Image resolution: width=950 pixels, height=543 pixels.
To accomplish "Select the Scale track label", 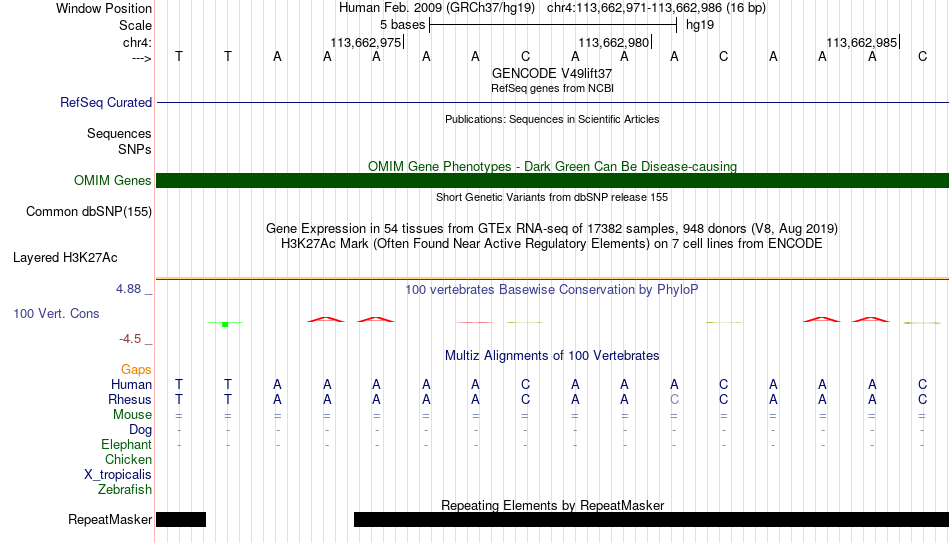I will click(x=135, y=25).
